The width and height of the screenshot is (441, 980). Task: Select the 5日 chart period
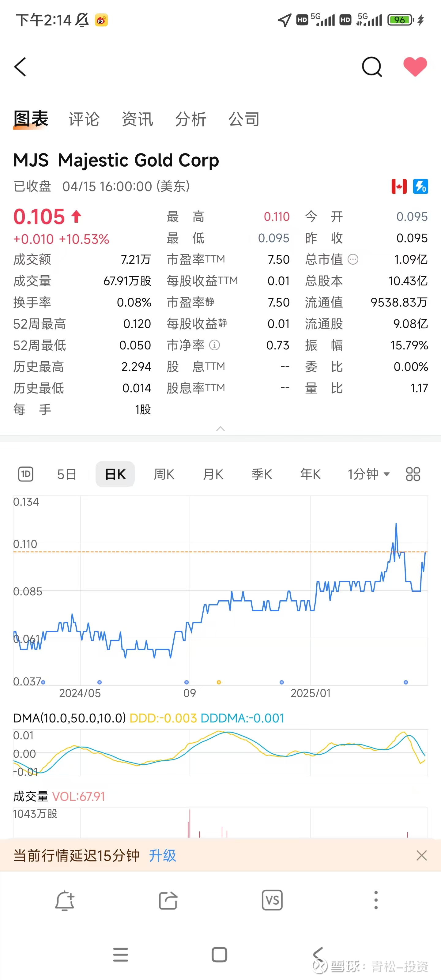coord(67,474)
